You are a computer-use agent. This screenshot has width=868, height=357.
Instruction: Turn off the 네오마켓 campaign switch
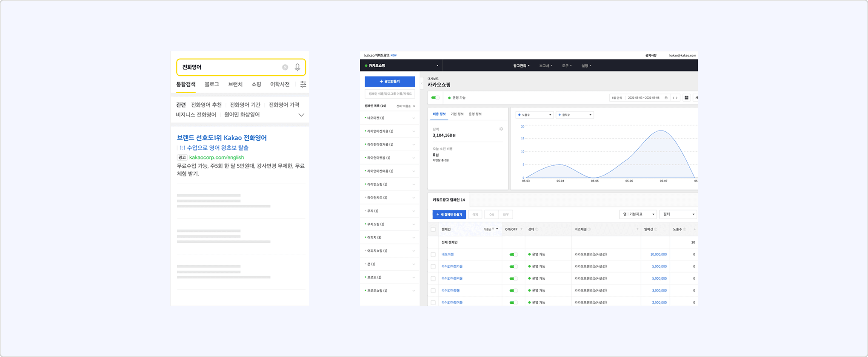click(x=514, y=255)
